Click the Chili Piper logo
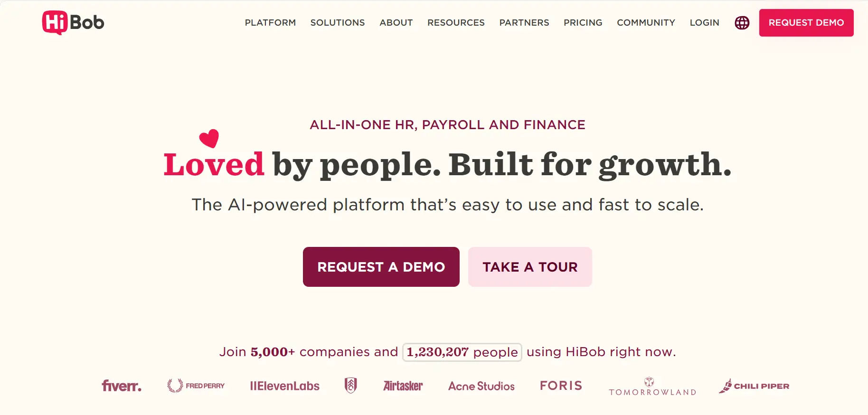868x415 pixels. (754, 386)
